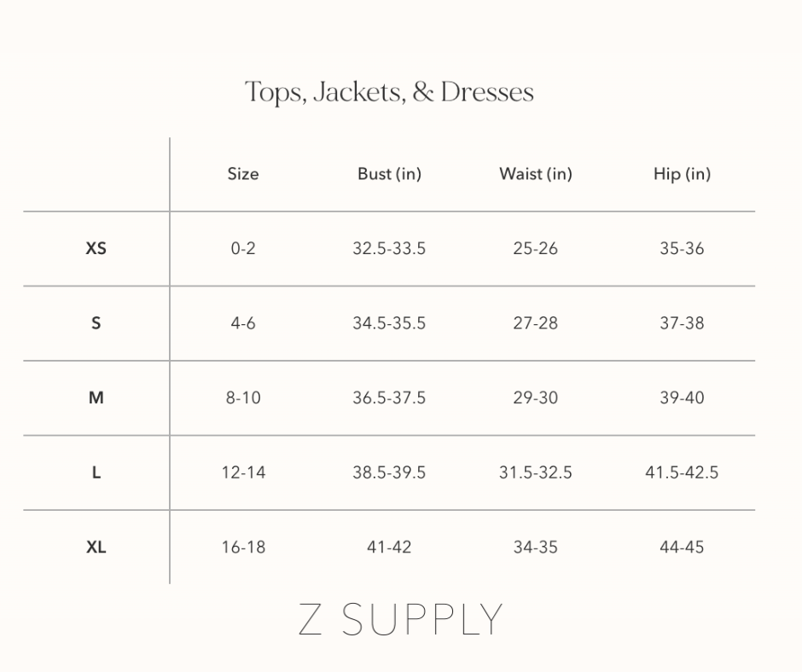
Task: Click the Waist (in) column header
Action: (x=535, y=174)
